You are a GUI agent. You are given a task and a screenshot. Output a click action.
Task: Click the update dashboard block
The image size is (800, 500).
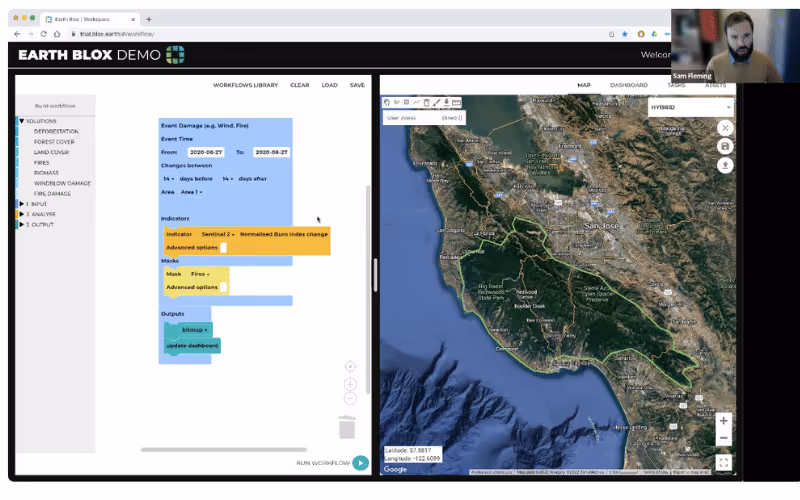(x=192, y=346)
